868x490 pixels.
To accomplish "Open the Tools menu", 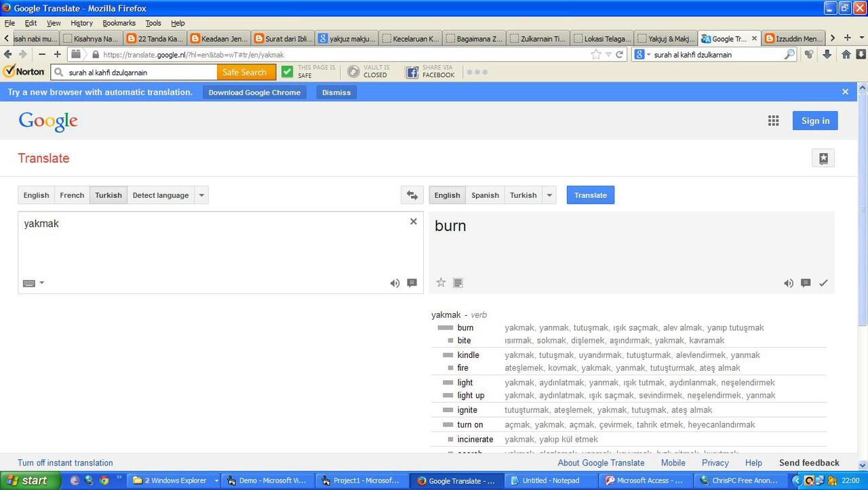I will tap(153, 23).
